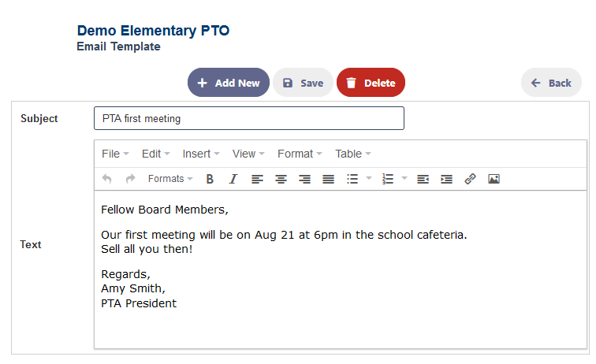Insert a numbered list
This screenshot has height=364, width=596.
tap(388, 179)
